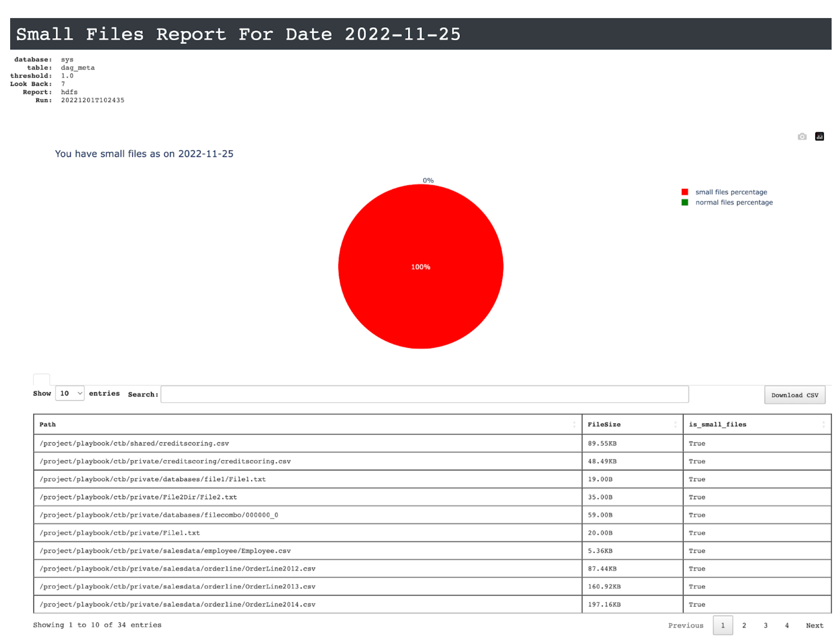Click the 20.00B file size cell
This screenshot has height=644, width=838.
coord(632,533)
